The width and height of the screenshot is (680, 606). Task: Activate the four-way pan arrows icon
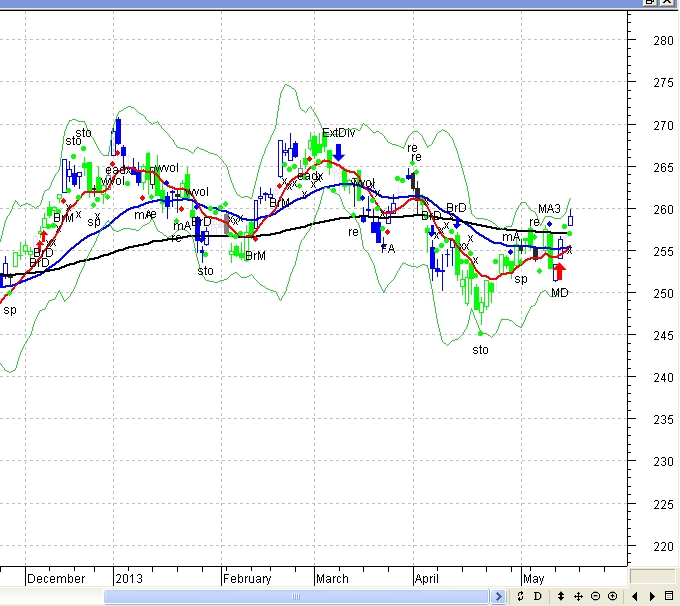tap(578, 597)
